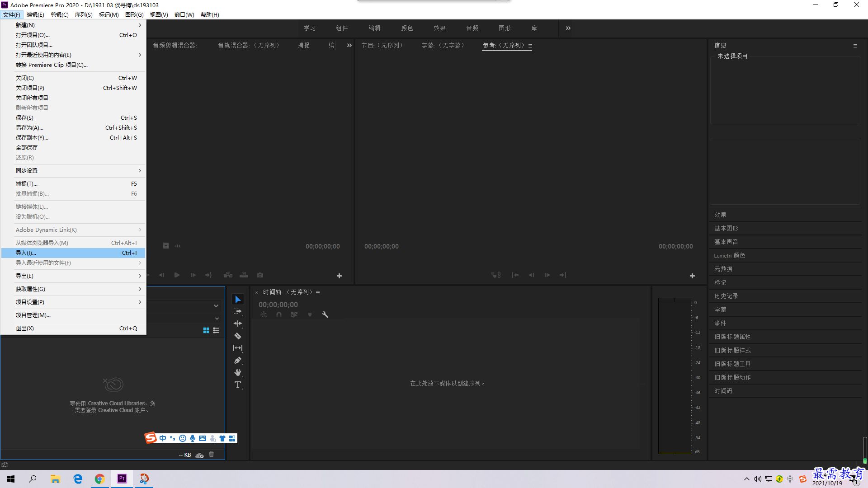Open Metadata (元数据) panel
Screen dimensions: 868x488
click(723, 269)
